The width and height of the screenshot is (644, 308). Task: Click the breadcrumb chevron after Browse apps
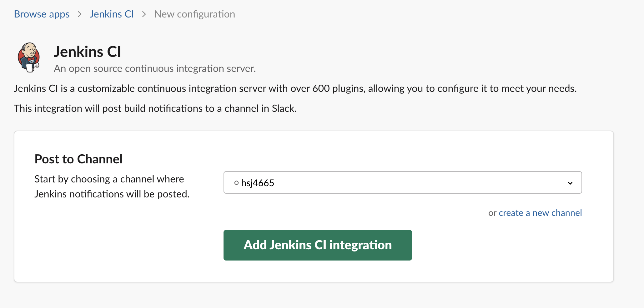tap(80, 14)
